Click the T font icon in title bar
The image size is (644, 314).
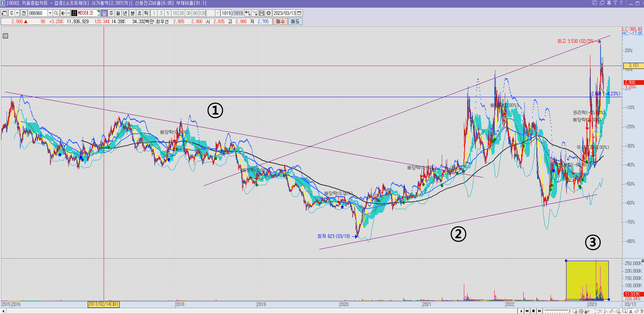[615, 3]
